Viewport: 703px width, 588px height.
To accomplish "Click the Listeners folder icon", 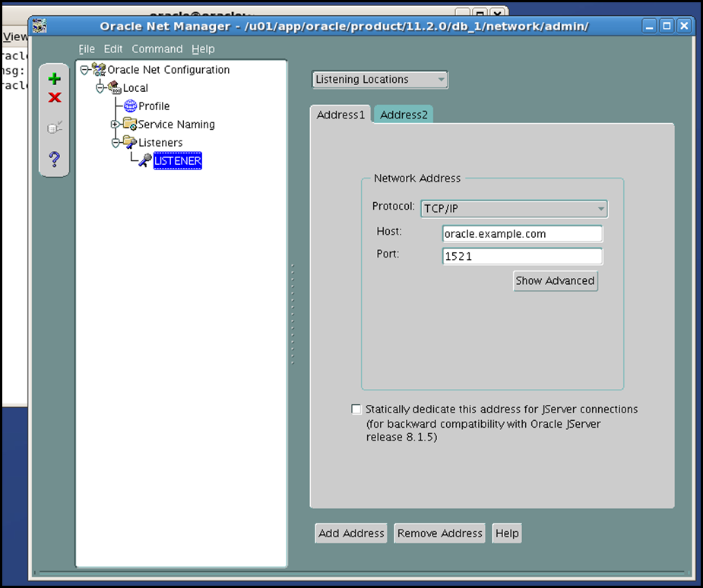I will click(x=130, y=142).
